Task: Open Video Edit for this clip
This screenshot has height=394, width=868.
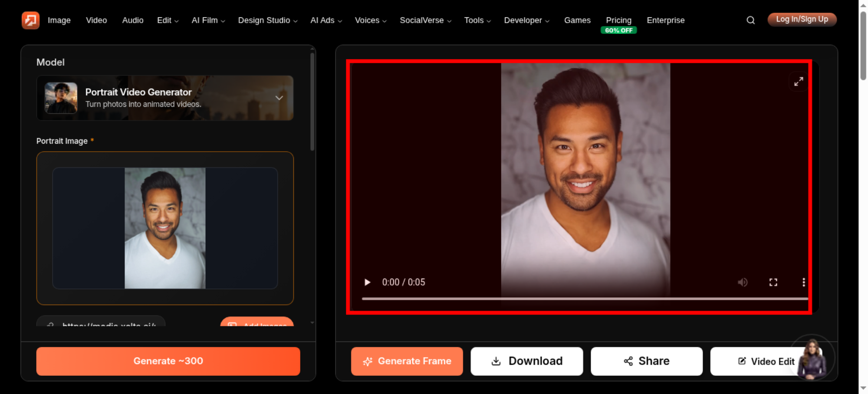Action: (766, 361)
